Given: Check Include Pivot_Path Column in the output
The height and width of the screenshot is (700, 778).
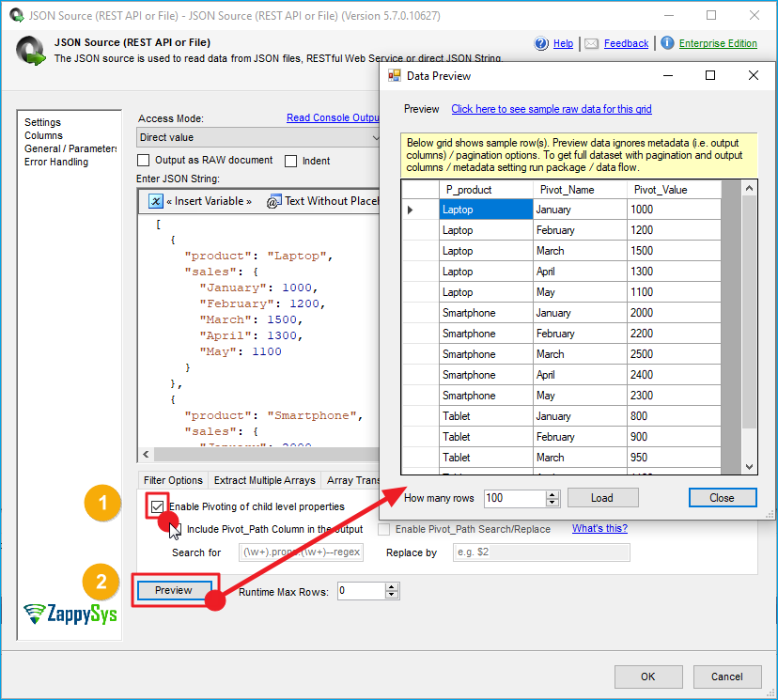Looking at the screenshot, I should (x=176, y=529).
